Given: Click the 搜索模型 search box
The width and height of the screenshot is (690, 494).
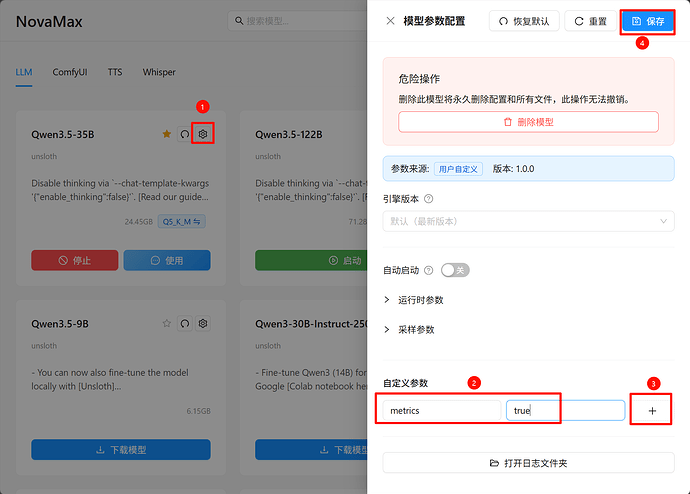Looking at the screenshot, I should [x=297, y=21].
